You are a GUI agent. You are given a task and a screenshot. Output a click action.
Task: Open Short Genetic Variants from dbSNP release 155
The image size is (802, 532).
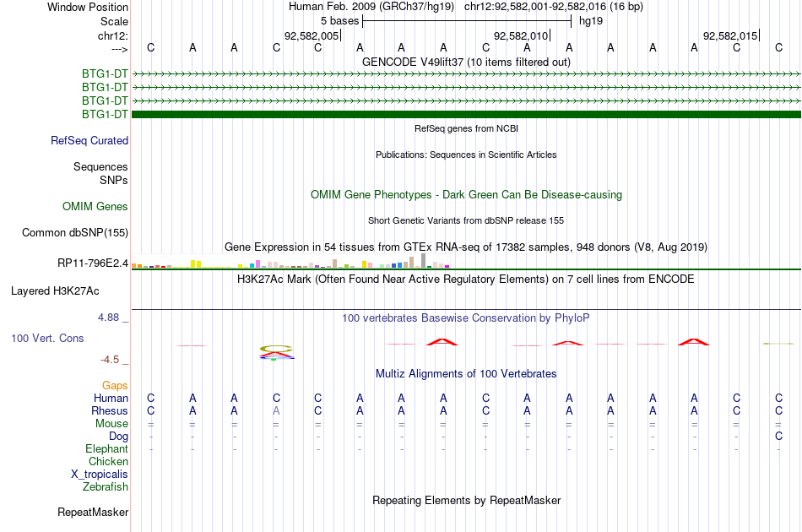[x=466, y=220]
